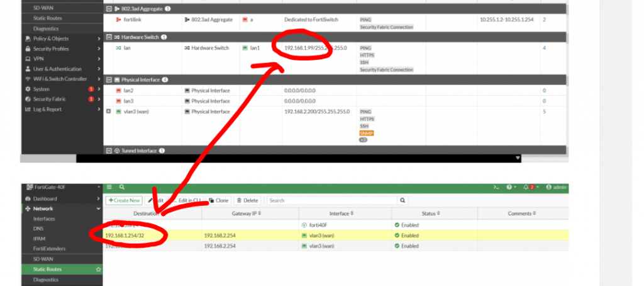Screen dimensions: 644x286
Task: Collapse the Hardware Switch group
Action: [x=109, y=37]
